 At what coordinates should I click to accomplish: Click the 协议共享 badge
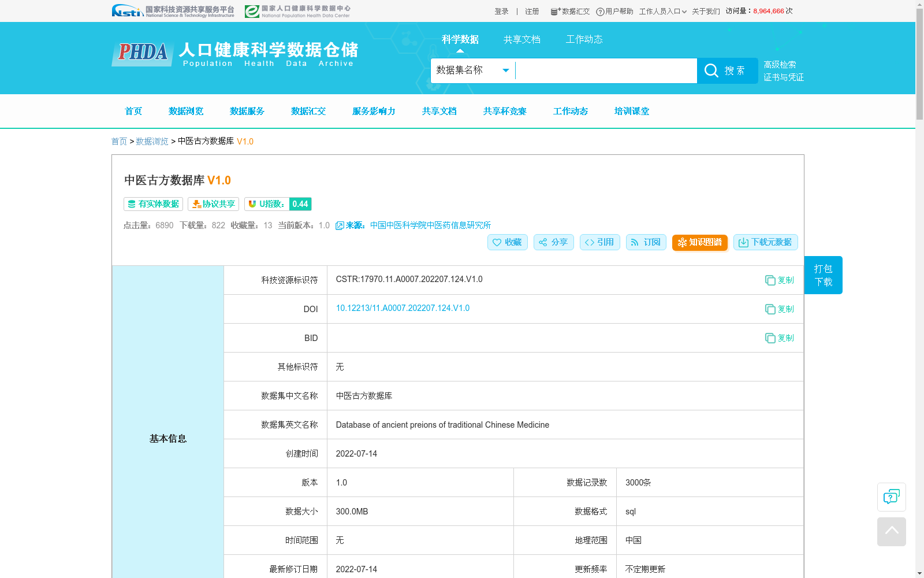(213, 204)
